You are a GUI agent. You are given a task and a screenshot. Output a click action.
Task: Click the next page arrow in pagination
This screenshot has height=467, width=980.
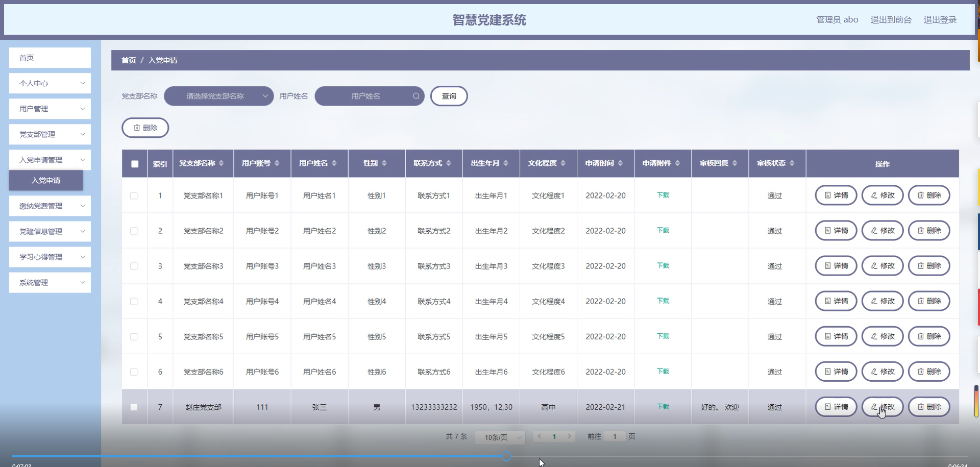coord(569,436)
